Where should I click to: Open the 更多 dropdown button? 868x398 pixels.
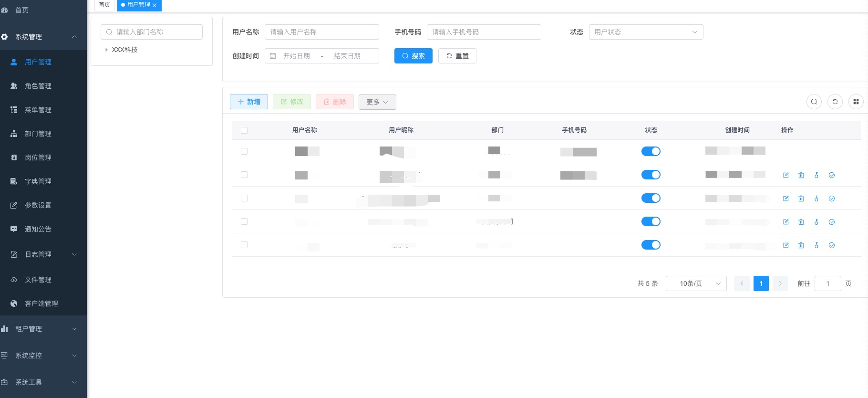tap(377, 102)
